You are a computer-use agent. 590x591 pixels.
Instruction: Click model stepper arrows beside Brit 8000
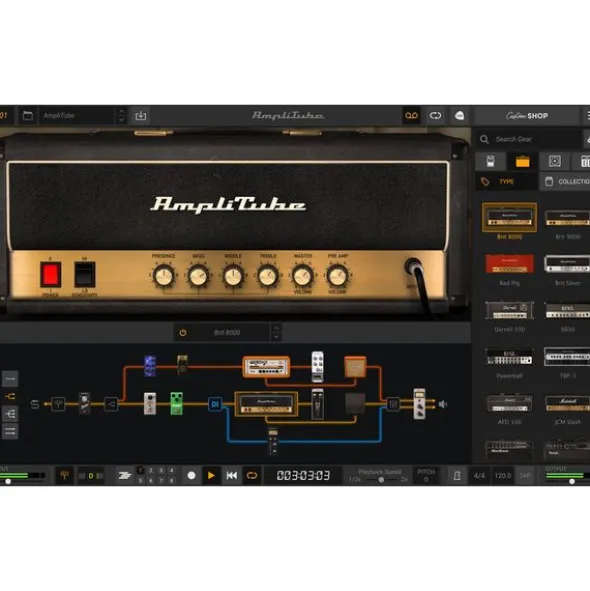[x=276, y=333]
